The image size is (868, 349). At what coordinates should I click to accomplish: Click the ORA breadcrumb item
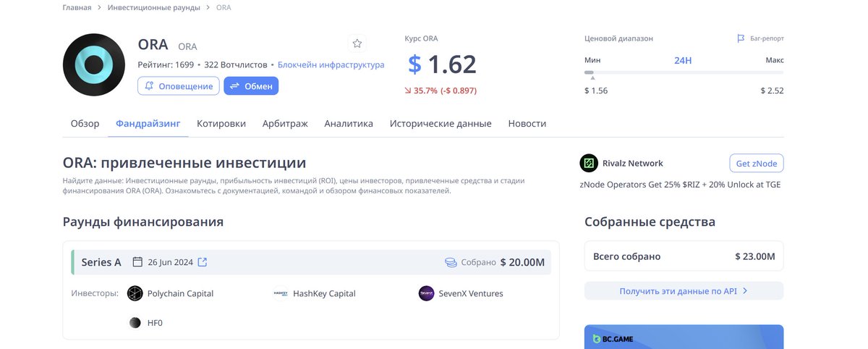pos(224,7)
